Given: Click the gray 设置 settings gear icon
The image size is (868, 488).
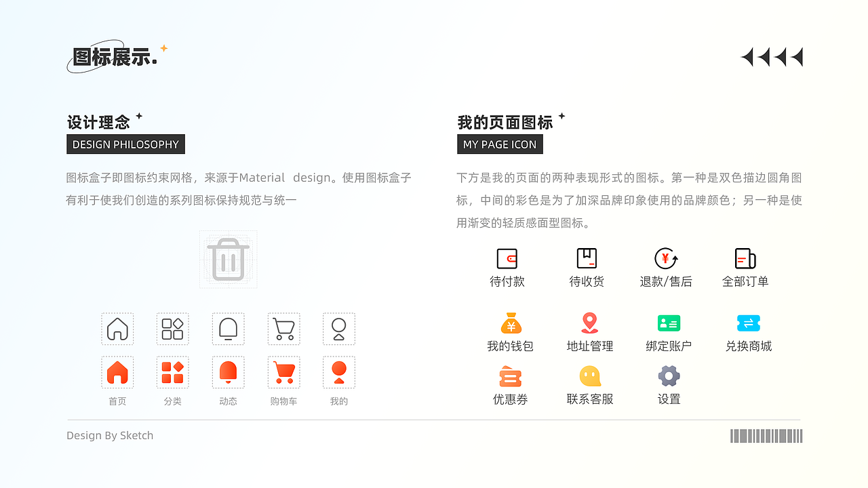Looking at the screenshot, I should tap(669, 376).
